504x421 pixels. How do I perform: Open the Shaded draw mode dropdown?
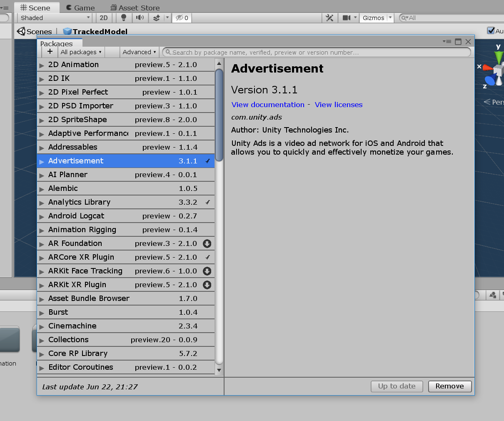click(55, 18)
